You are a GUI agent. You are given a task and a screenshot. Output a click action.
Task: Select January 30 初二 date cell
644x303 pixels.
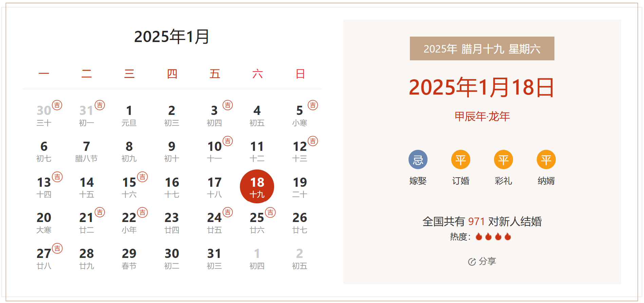tap(172, 259)
